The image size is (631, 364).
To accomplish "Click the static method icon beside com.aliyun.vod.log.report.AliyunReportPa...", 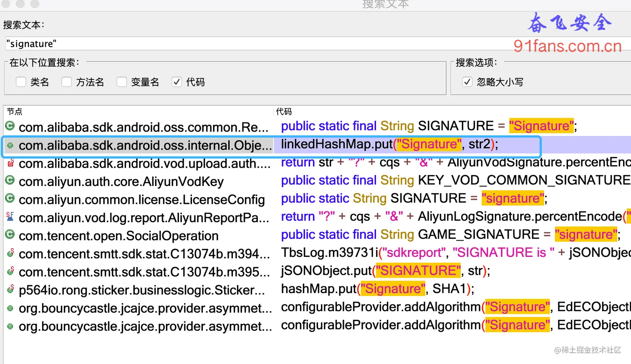I will click(10, 216).
